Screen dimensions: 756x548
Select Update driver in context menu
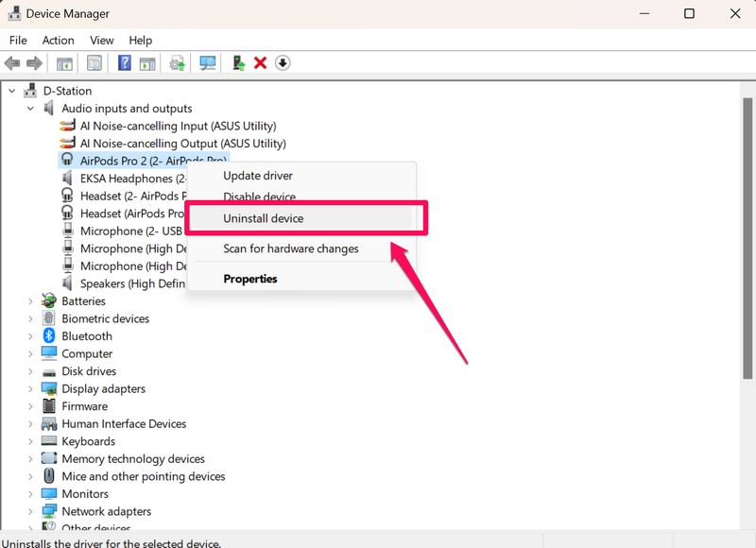pos(257,176)
